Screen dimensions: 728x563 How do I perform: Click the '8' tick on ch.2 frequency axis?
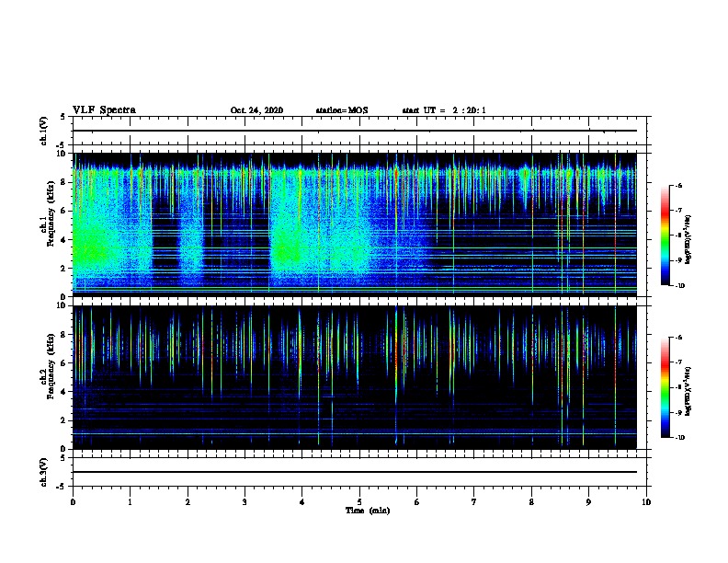(x=63, y=335)
